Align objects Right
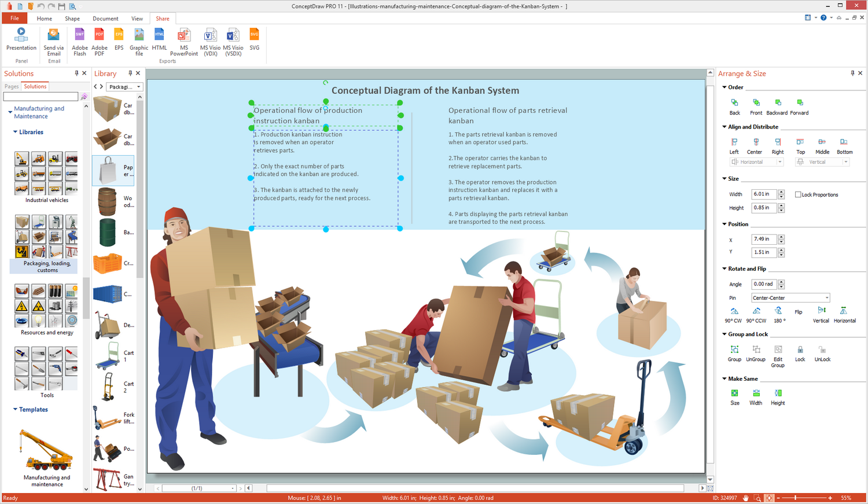The width and height of the screenshot is (868, 504). [778, 146]
